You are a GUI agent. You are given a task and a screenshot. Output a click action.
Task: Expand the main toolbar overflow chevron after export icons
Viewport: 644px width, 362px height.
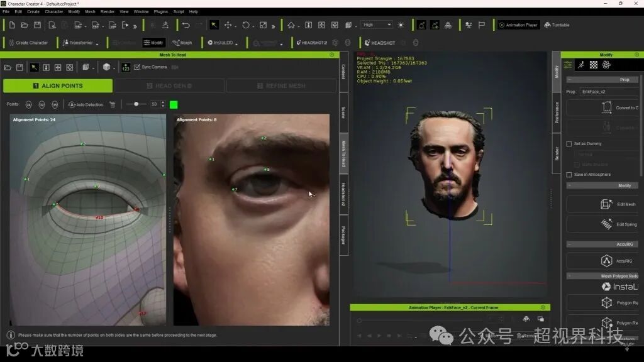pyautogui.click(x=135, y=26)
